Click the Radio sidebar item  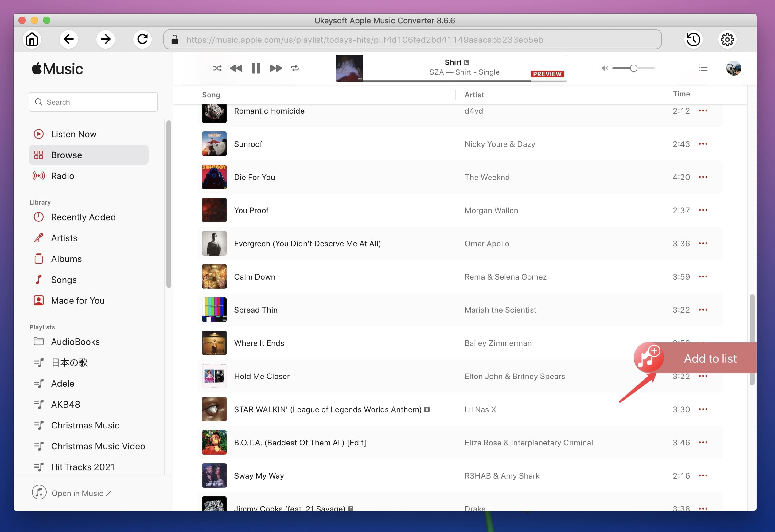point(62,176)
